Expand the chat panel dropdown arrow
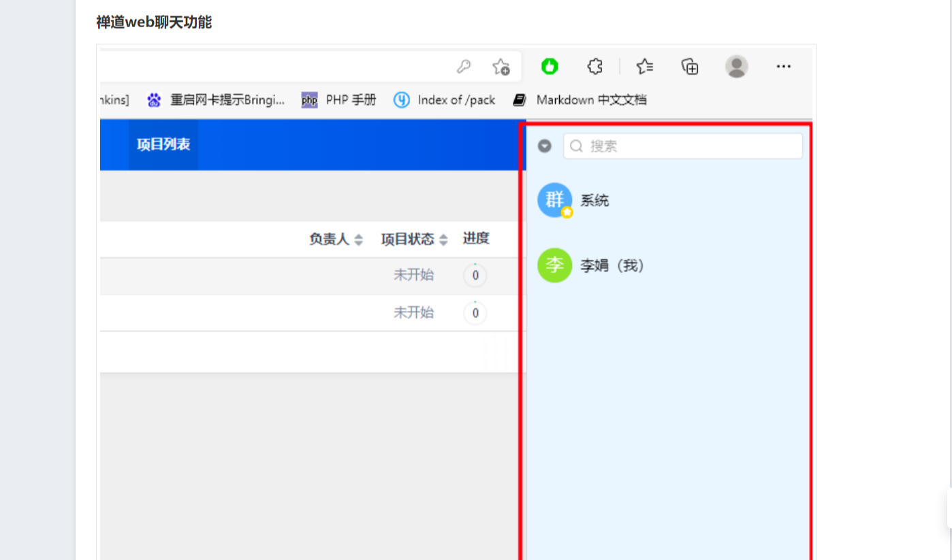The height and width of the screenshot is (560, 952). [544, 146]
